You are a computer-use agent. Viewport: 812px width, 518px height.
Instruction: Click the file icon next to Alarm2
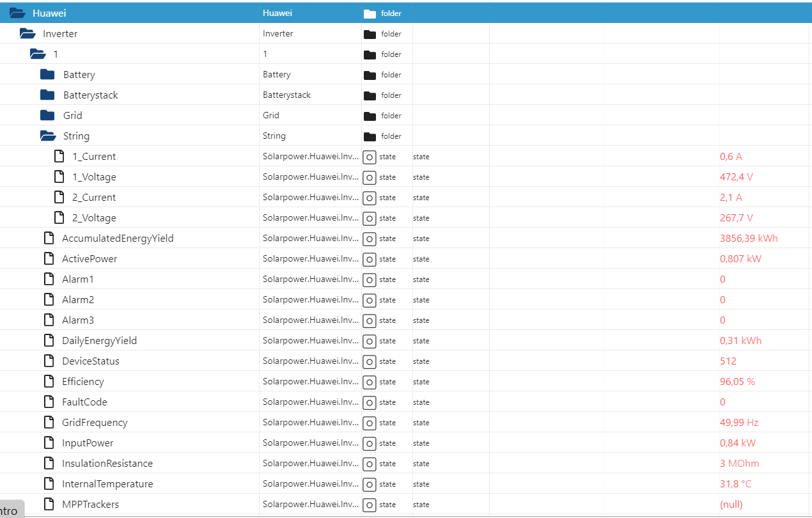coord(49,299)
